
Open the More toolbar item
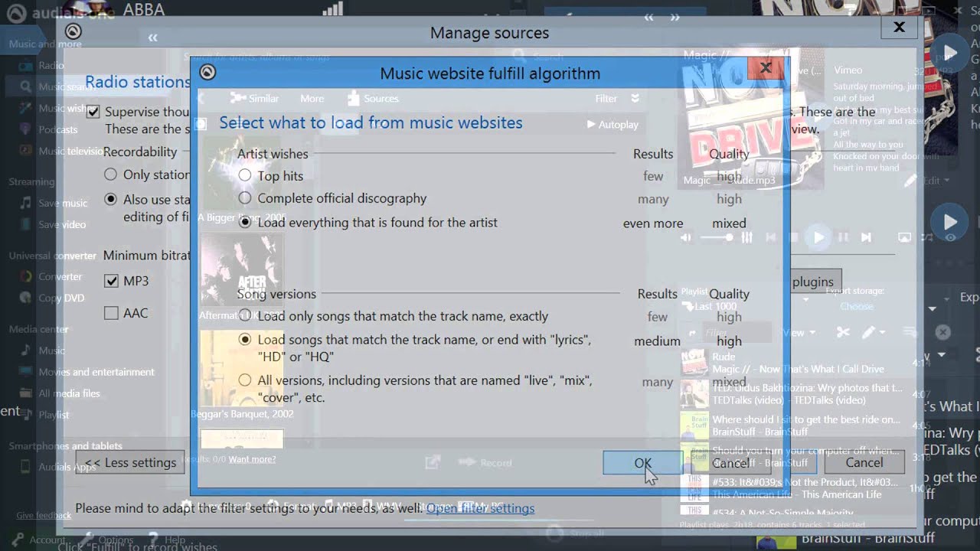tap(312, 98)
